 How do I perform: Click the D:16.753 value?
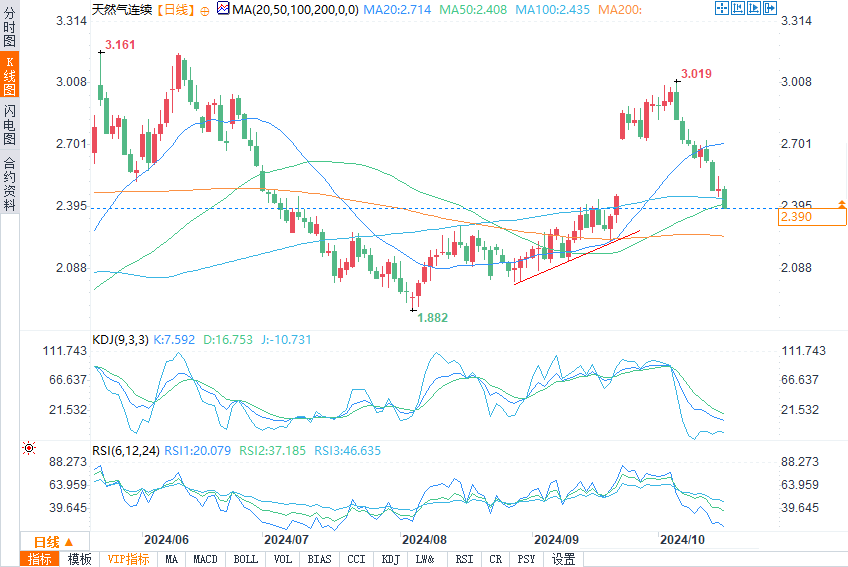(228, 340)
